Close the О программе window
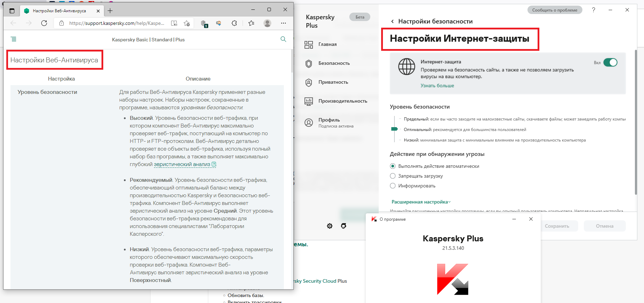The height and width of the screenshot is (303, 644). coord(531,219)
